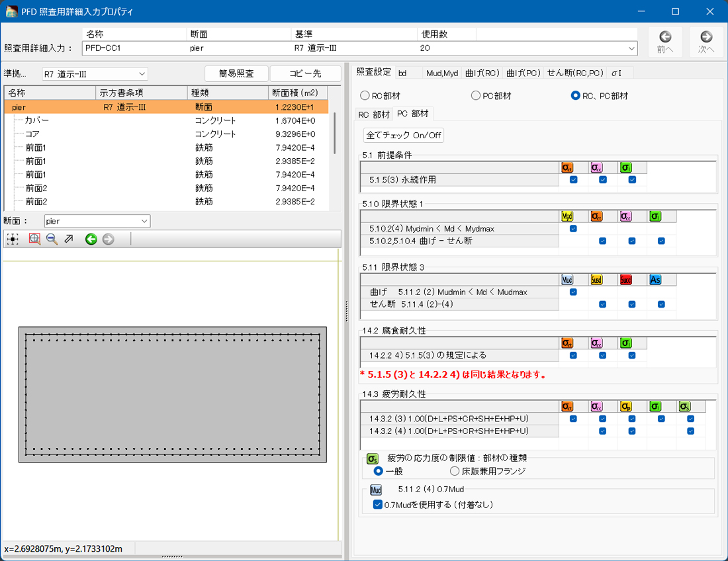
Task: Click the zoom out magnifier icon
Action: pyautogui.click(x=52, y=239)
